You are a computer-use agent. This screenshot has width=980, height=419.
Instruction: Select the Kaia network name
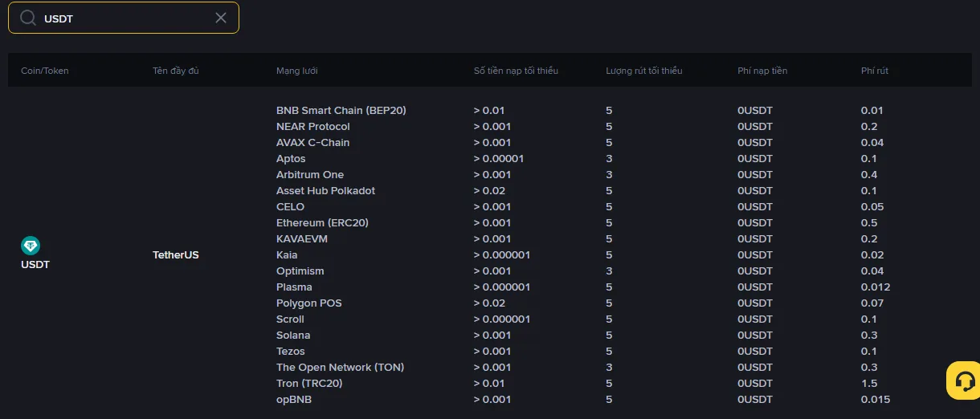[x=287, y=254]
